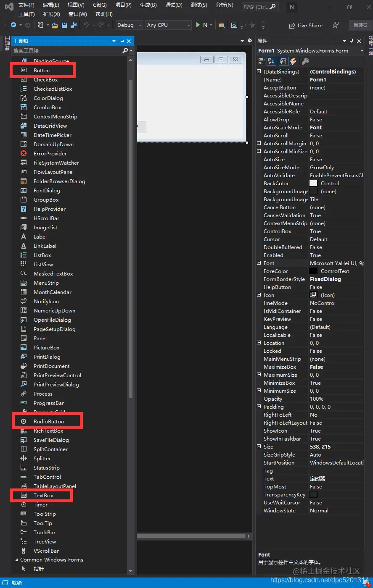Image resolution: width=373 pixels, height=588 pixels.
Task: Click the Save All toolbar icon
Action: [x=74, y=25]
